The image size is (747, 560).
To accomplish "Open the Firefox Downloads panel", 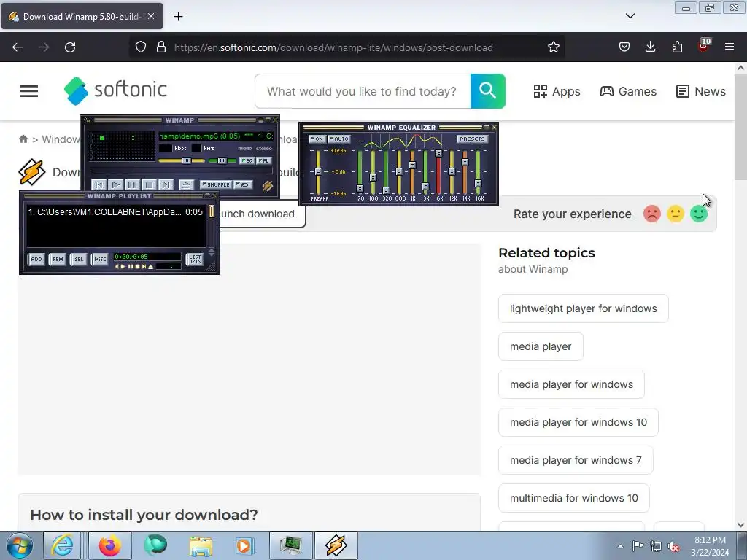I will coord(650,47).
